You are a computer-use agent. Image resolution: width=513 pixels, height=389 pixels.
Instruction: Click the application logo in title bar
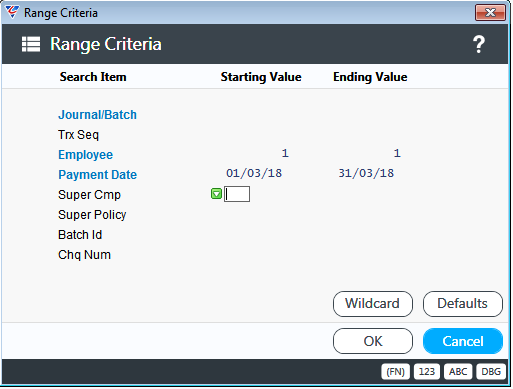tap(12, 12)
